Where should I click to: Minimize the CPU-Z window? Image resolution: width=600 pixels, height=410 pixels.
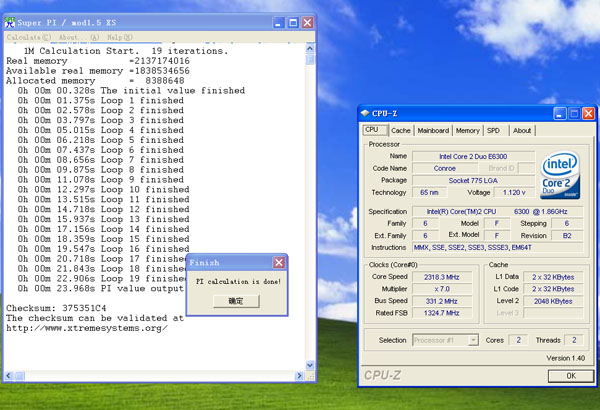[560, 113]
